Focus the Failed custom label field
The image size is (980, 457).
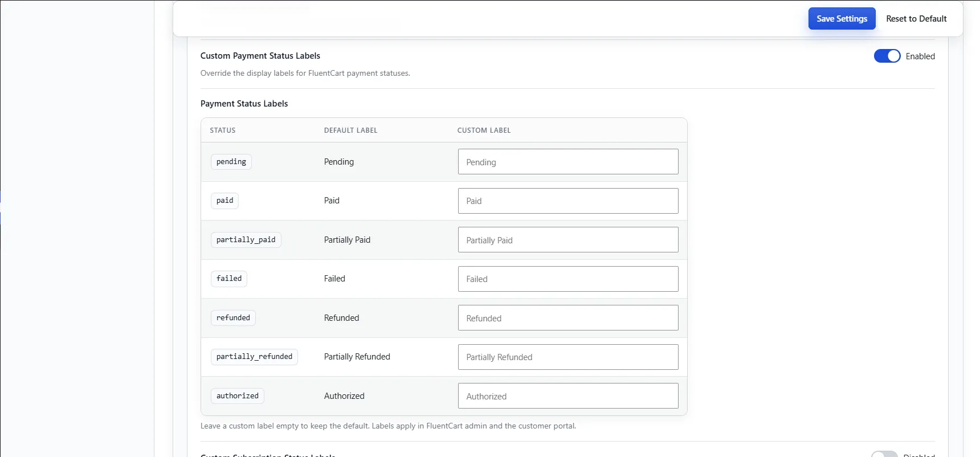[x=568, y=279]
